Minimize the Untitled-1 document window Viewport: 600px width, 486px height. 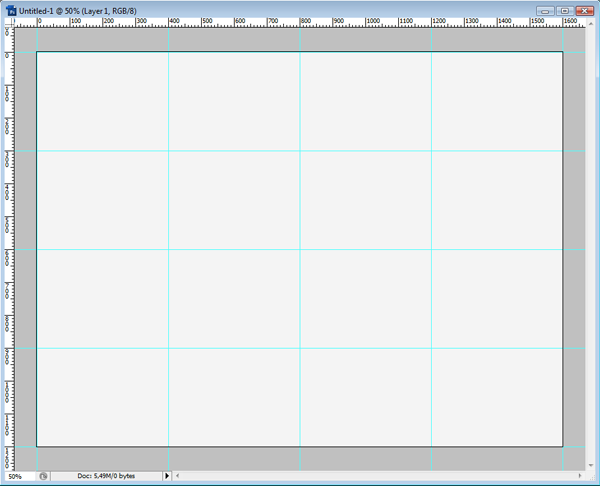click(x=545, y=11)
